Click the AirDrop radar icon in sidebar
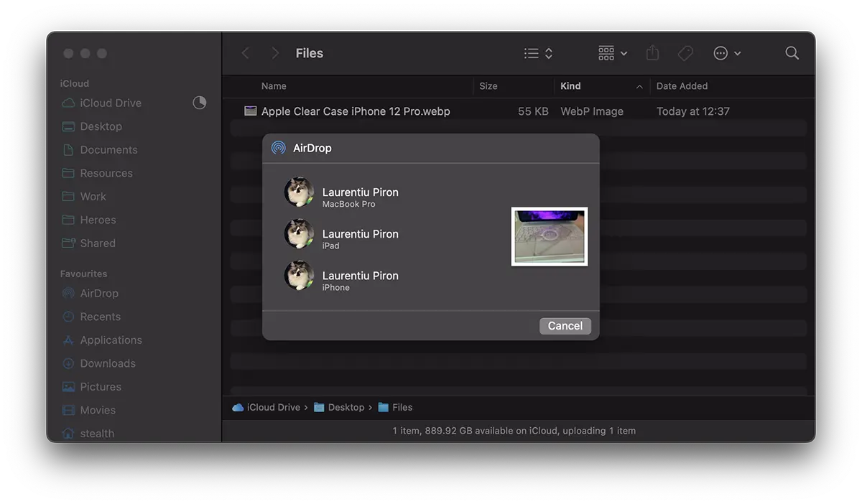Image resolution: width=862 pixels, height=504 pixels. coord(68,293)
